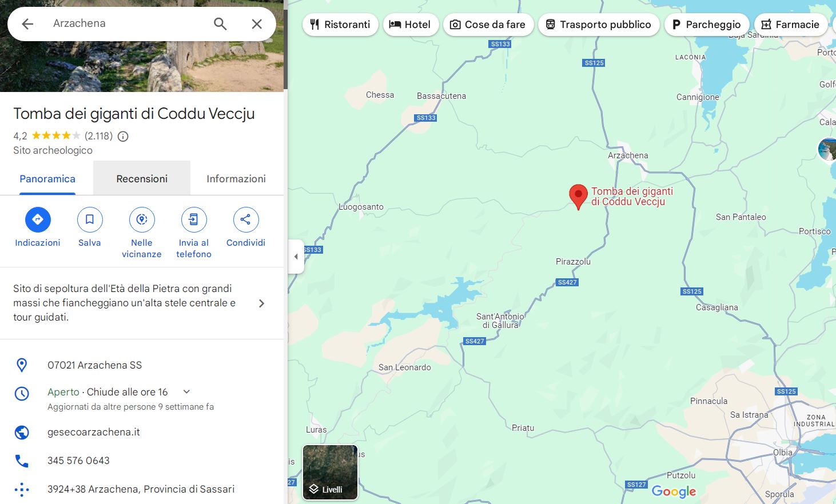836x504 pixels.
Task: Clear the search with X icon
Action: point(257,24)
